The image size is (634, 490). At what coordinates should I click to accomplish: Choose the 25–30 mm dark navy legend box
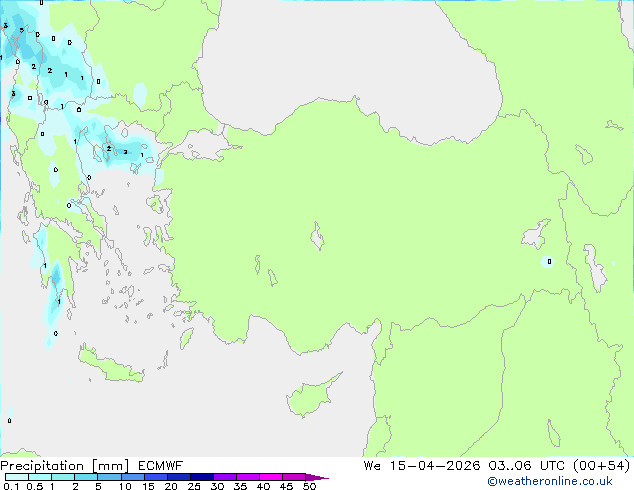(202, 477)
